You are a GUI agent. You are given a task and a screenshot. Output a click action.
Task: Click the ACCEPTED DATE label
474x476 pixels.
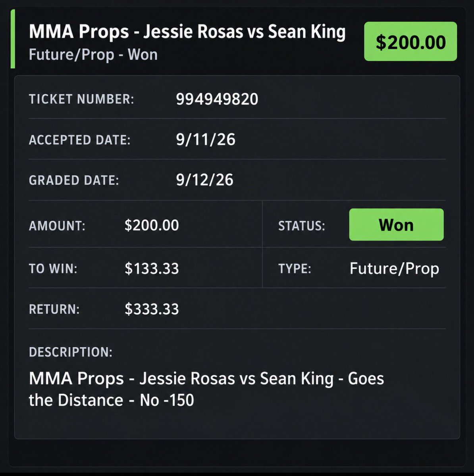tap(80, 140)
